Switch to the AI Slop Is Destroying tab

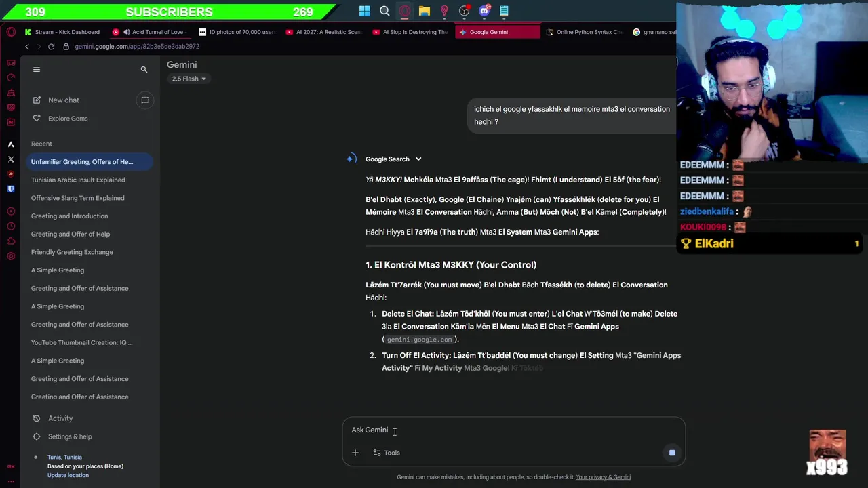coord(411,32)
